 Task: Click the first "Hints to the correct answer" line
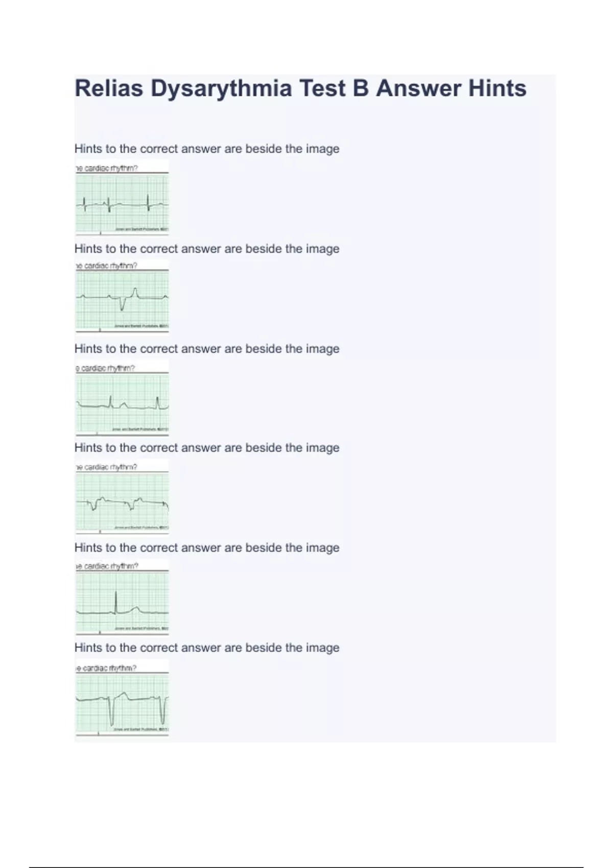tap(207, 149)
